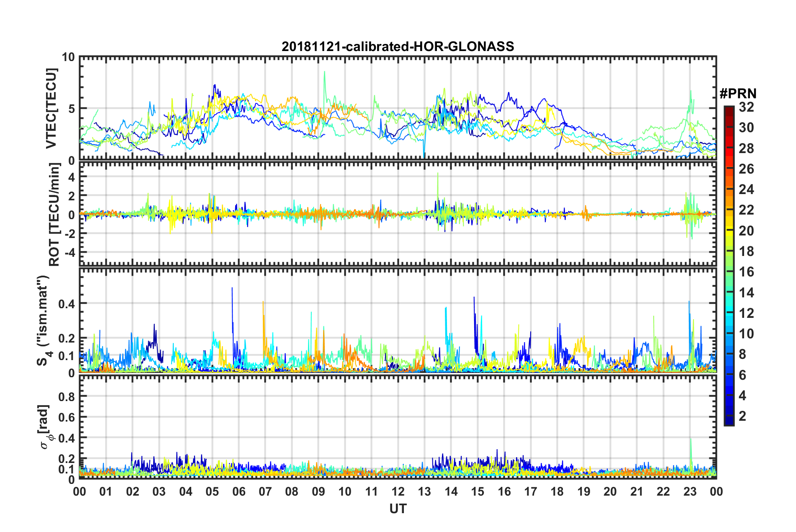Screen dimensions: 796x532
Task: Click the UT x-axis label
Action: tap(398, 509)
